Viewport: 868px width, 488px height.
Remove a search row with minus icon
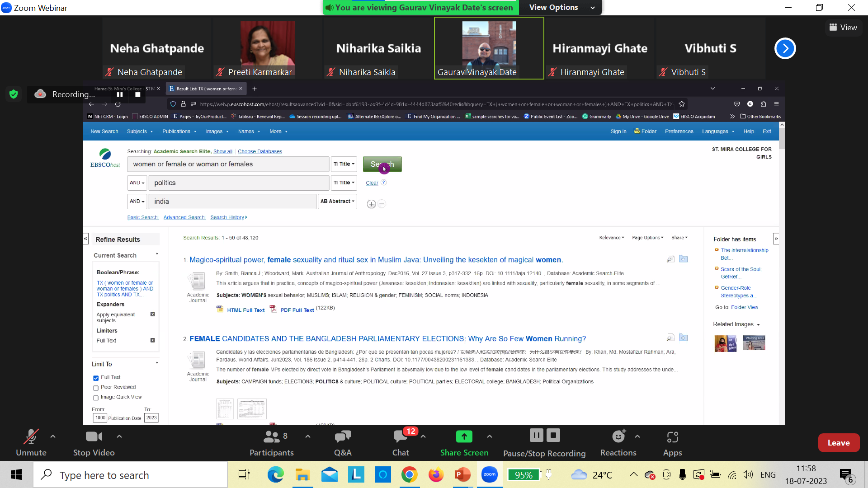[382, 204]
